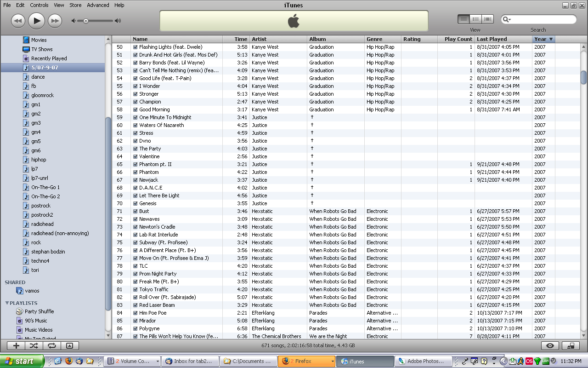This screenshot has width=588, height=368.
Task: Adjust the volume slider knob
Action: [85, 21]
